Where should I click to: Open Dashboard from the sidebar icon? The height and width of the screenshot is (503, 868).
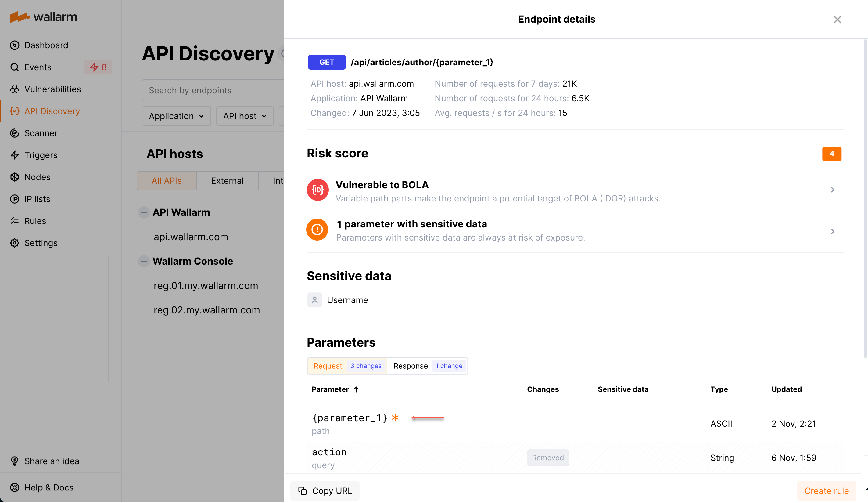14,45
